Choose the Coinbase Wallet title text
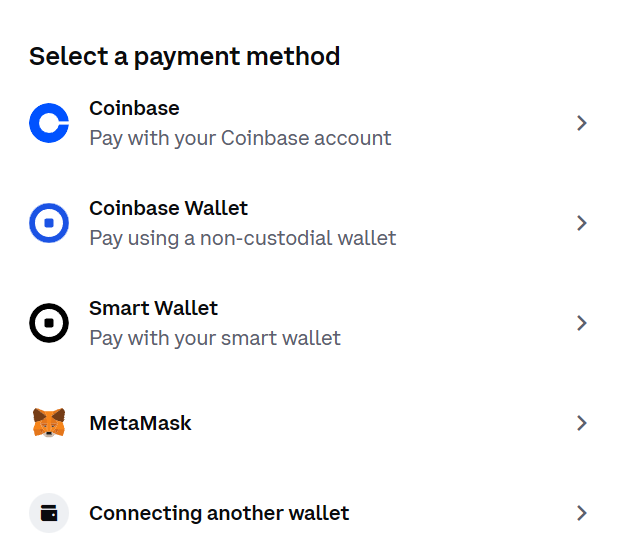Viewport: 617px width, 555px height. click(168, 208)
